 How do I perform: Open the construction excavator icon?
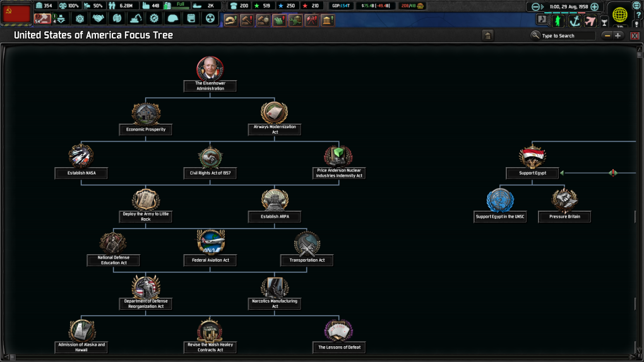[136, 19]
